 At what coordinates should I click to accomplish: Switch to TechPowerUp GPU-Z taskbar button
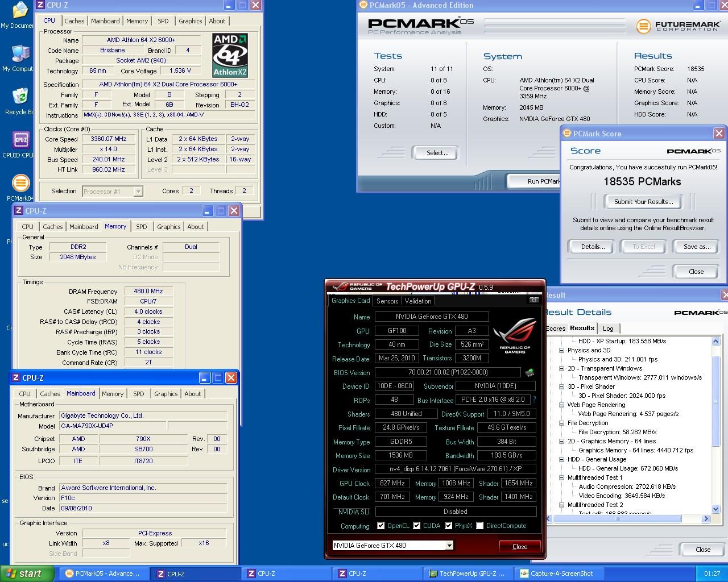[x=468, y=573]
